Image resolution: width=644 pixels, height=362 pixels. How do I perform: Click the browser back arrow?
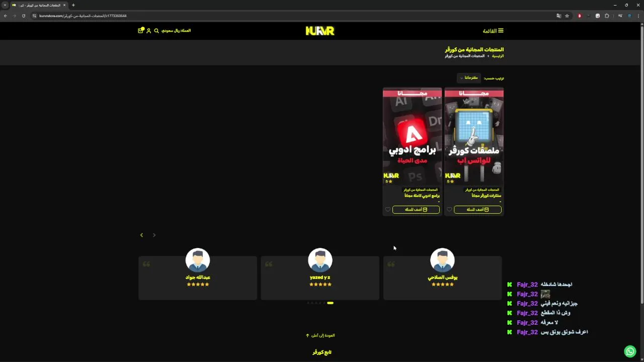pyautogui.click(x=5, y=16)
